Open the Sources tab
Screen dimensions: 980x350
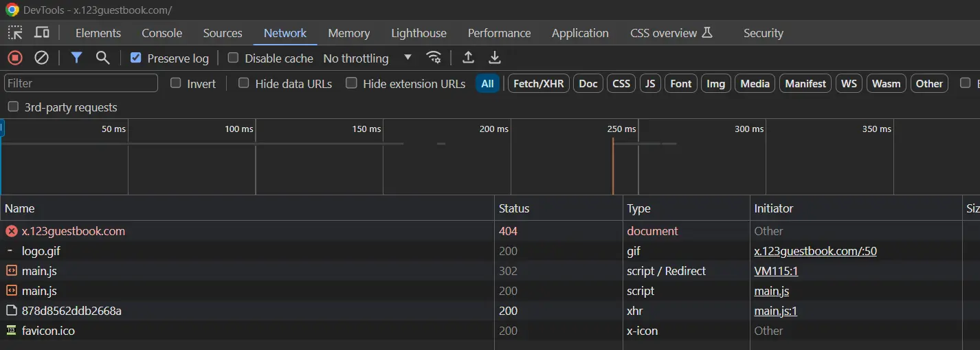tap(223, 32)
